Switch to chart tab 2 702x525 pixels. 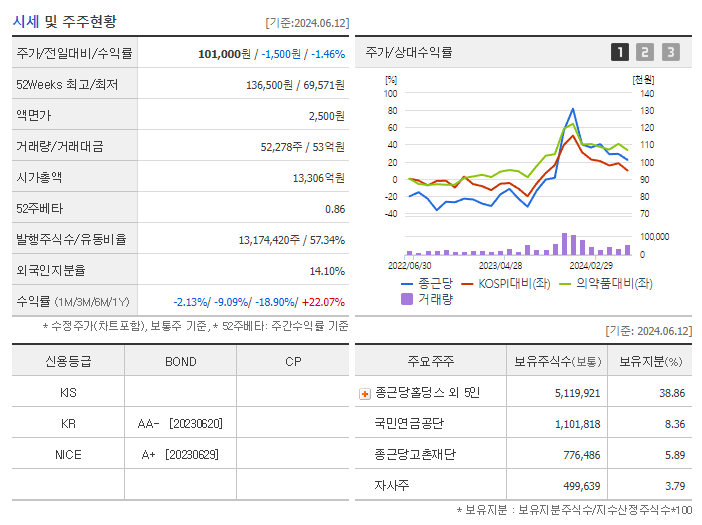click(645, 52)
